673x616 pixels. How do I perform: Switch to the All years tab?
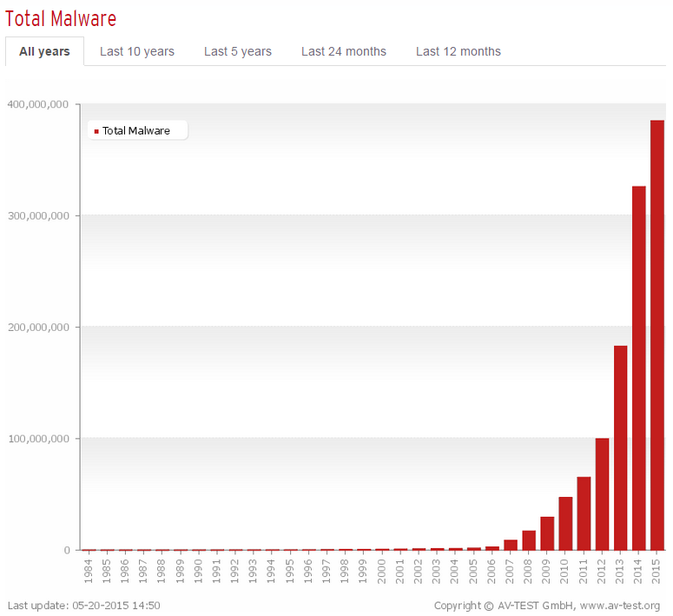(44, 51)
